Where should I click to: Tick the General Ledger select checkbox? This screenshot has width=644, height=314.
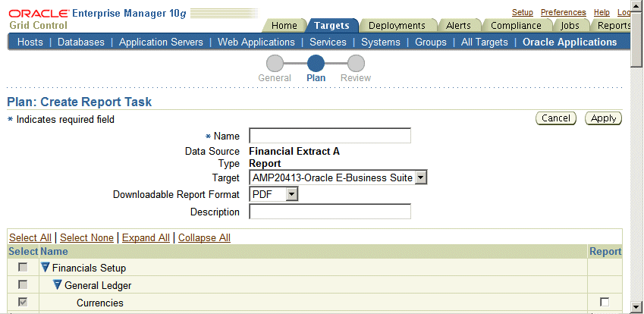(x=23, y=285)
